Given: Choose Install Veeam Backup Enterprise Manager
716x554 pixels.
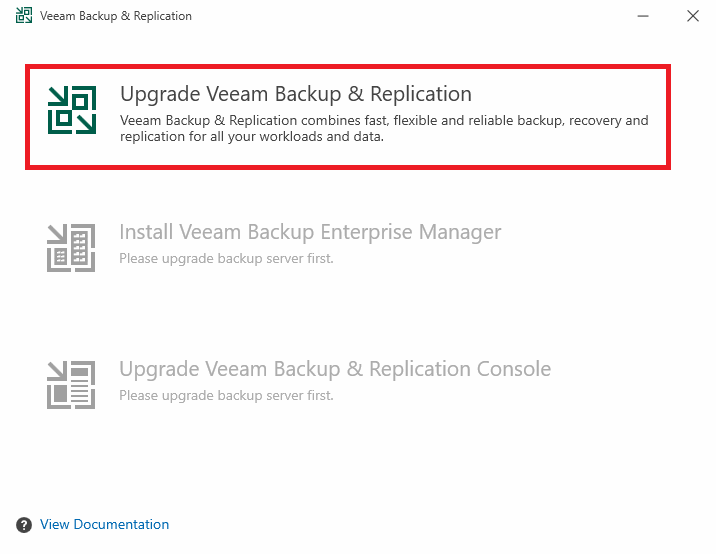Looking at the screenshot, I should tap(310, 232).
